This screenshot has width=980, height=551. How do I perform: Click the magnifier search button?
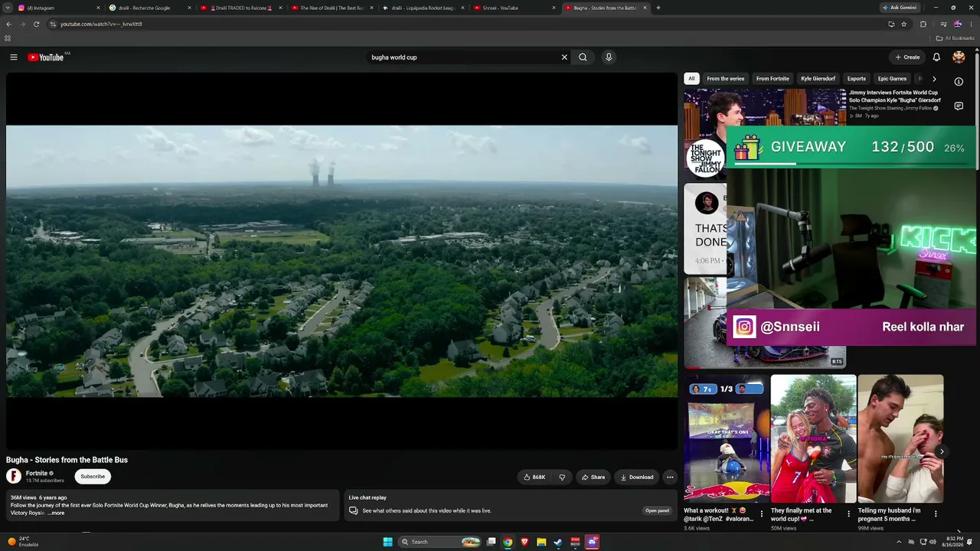click(x=583, y=57)
